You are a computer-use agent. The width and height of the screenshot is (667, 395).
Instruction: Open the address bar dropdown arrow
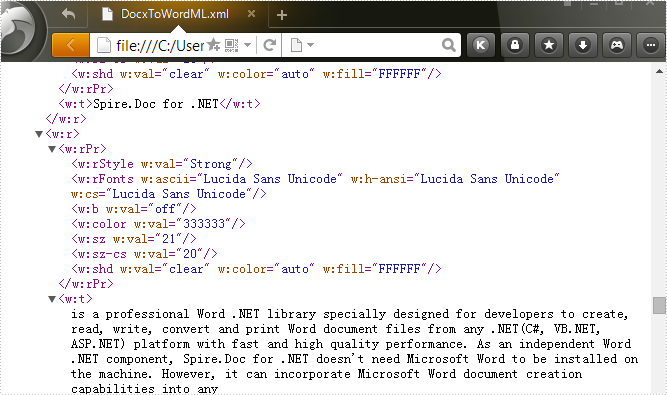pos(248,45)
